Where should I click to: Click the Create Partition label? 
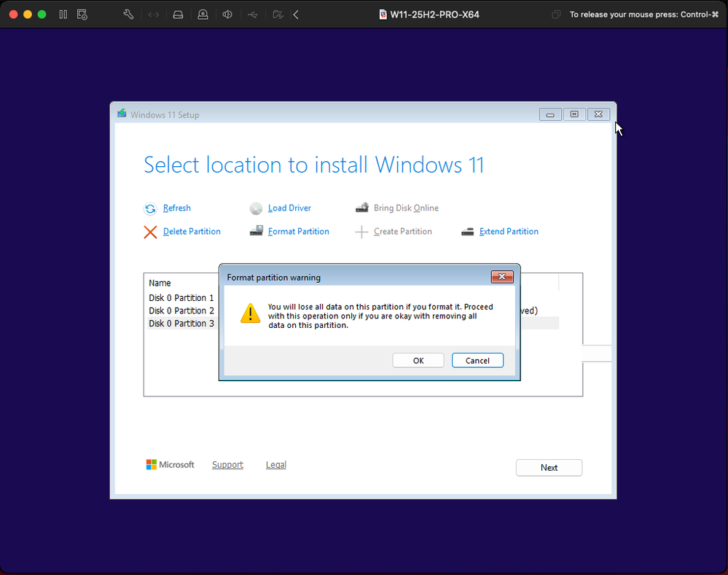[402, 231]
